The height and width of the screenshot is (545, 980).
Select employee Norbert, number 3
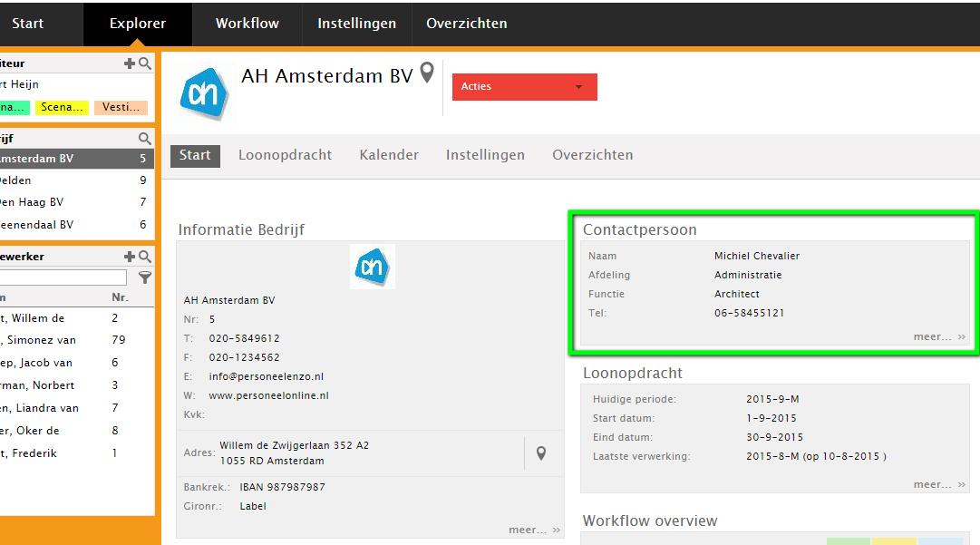77,385
